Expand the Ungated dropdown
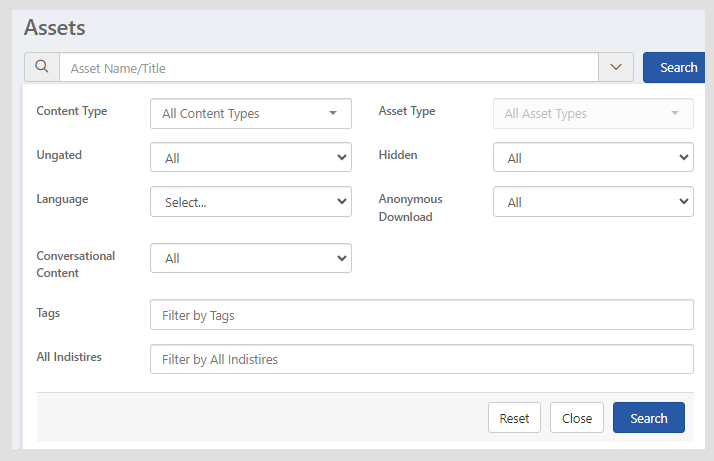This screenshot has width=714, height=461. click(250, 158)
